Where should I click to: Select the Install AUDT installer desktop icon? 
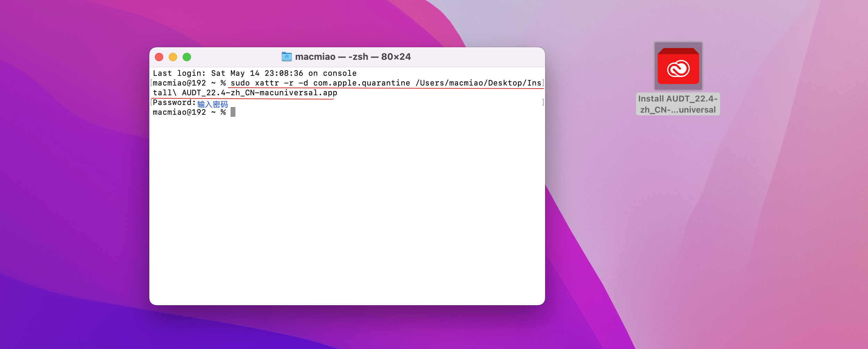678,66
